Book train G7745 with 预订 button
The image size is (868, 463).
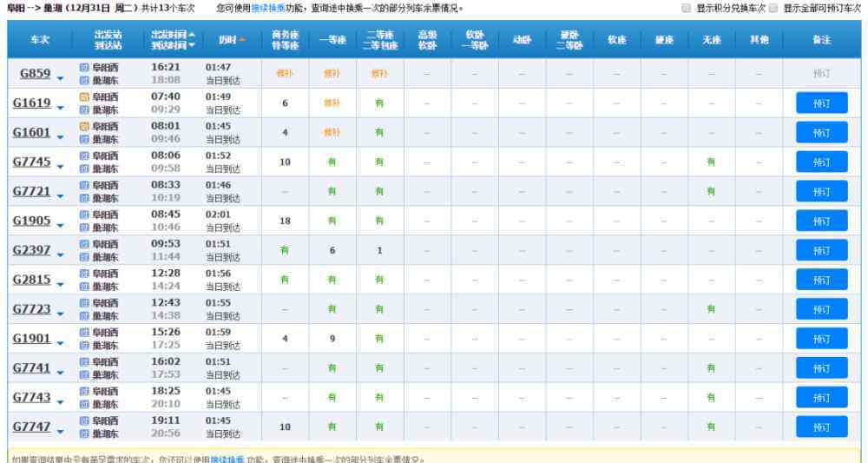pos(821,162)
